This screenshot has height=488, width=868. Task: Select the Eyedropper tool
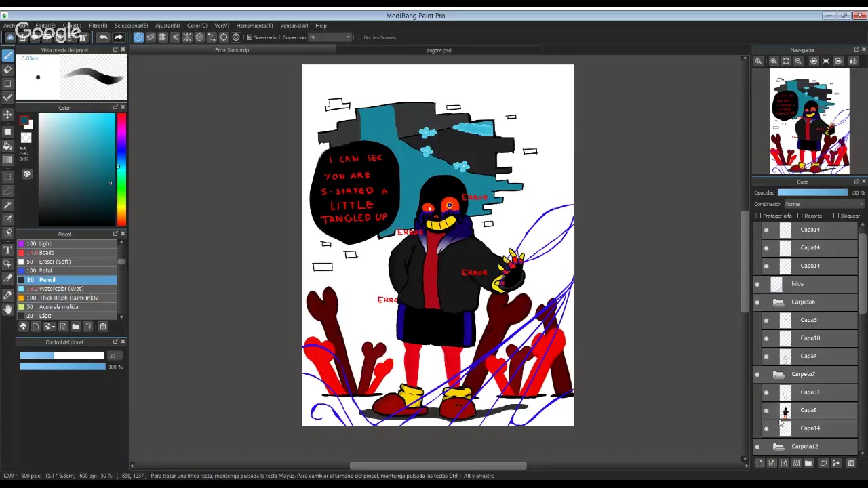click(7, 295)
